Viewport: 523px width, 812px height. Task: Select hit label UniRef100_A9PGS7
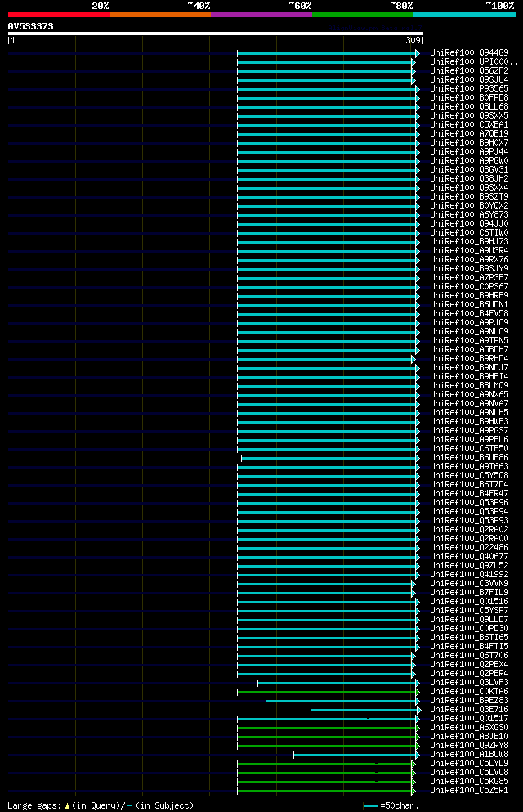(x=469, y=431)
